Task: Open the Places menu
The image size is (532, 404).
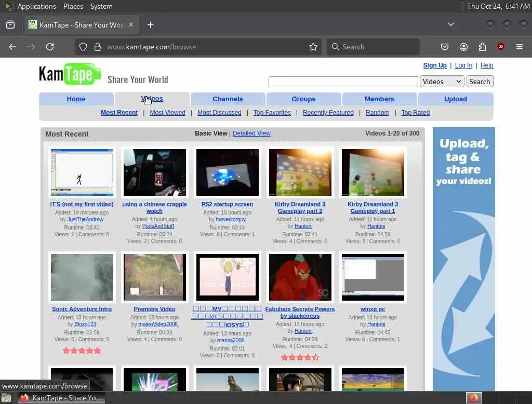Action: [x=73, y=6]
